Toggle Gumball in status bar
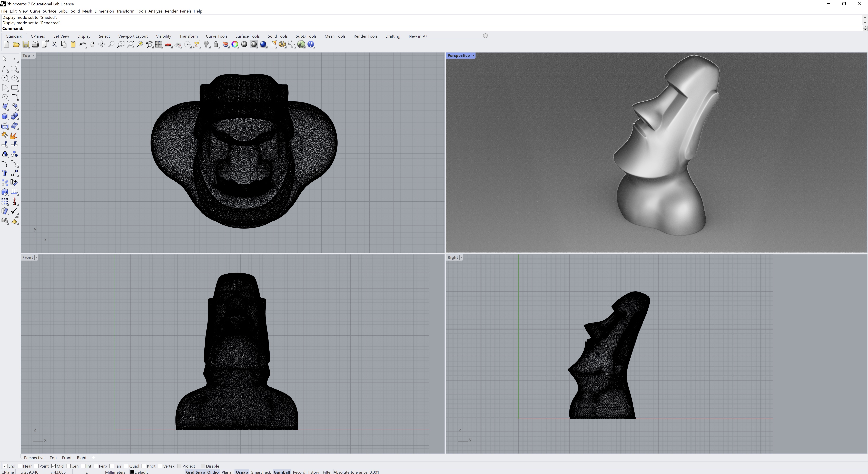This screenshot has height=474, width=868. click(282, 472)
